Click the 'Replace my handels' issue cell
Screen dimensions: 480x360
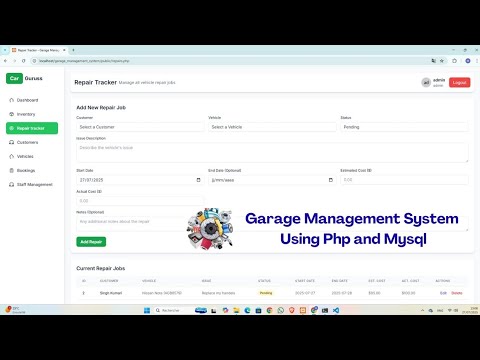pyautogui.click(x=218, y=293)
